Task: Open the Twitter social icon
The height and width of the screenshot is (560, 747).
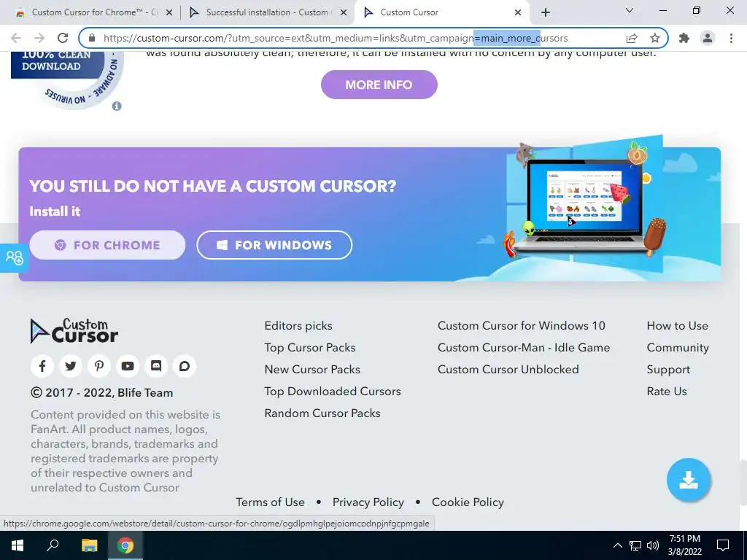Action: point(71,366)
